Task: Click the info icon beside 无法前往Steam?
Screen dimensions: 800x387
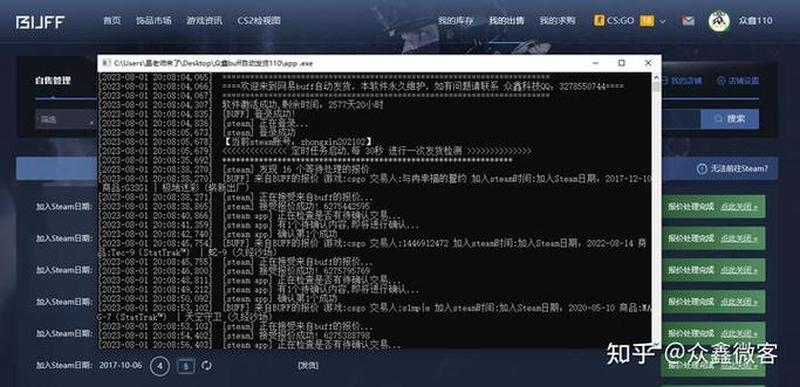Action: coord(702,168)
